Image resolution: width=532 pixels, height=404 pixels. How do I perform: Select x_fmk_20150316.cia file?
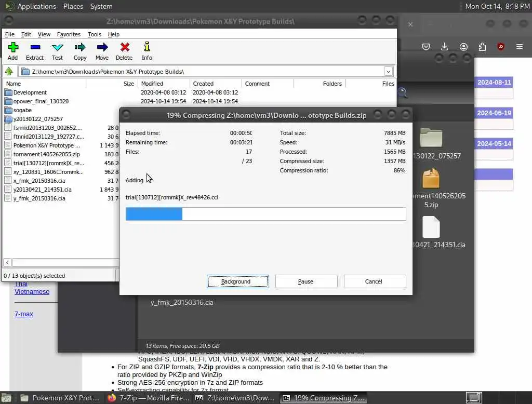[39, 181]
